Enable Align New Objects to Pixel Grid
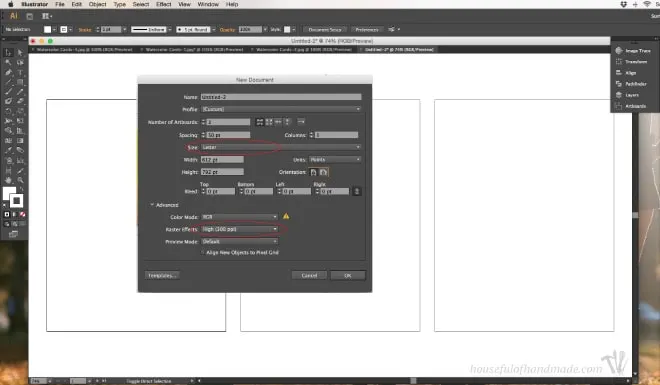Image resolution: width=660 pixels, height=385 pixels. [202, 252]
